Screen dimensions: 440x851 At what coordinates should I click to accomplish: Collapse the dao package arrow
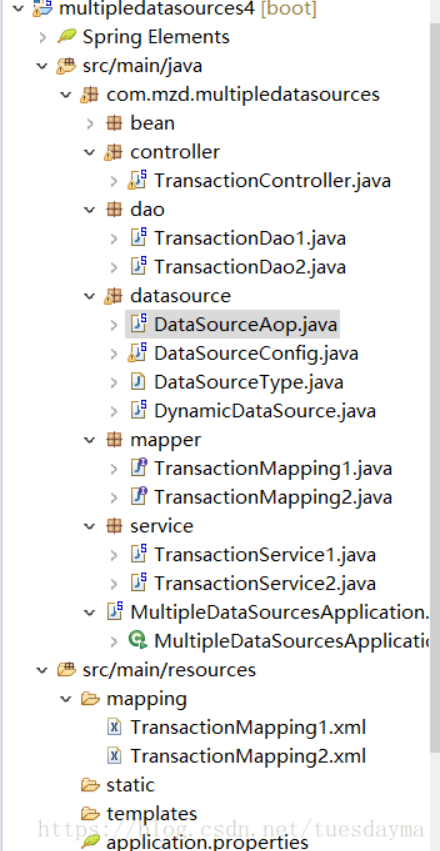[90, 209]
